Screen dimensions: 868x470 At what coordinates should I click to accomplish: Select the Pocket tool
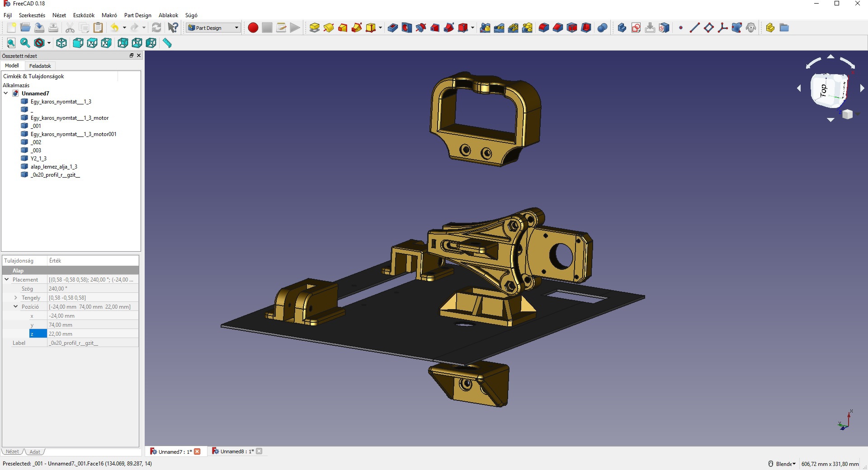click(x=393, y=28)
